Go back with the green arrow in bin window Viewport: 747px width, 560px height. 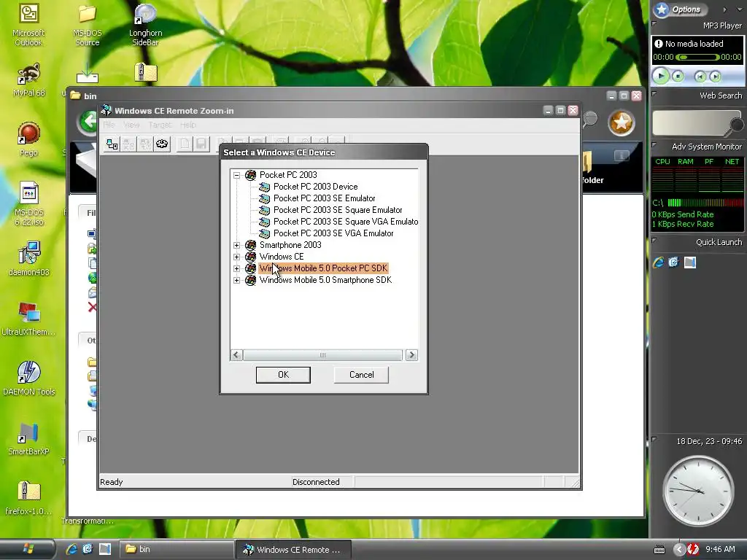[x=88, y=122]
